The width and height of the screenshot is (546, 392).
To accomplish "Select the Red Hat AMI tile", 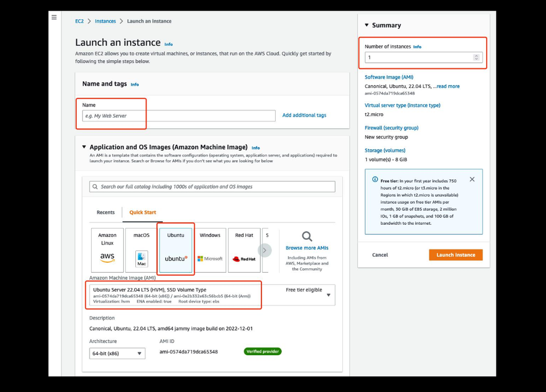I will (x=244, y=250).
